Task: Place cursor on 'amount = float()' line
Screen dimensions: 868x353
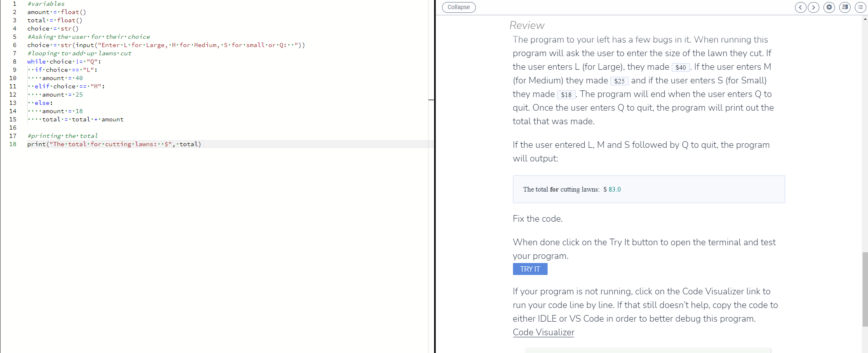Action: (x=56, y=12)
